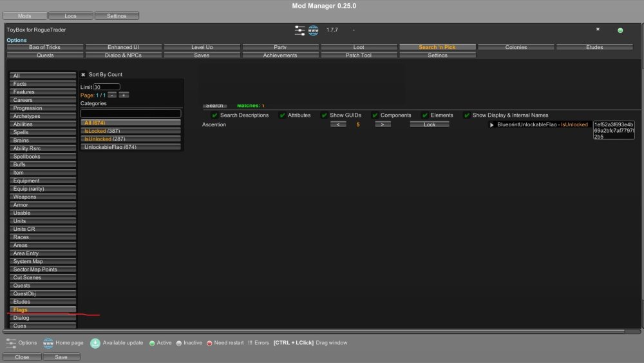Click the Home page globe icon in legend
Image resolution: width=644 pixels, height=363 pixels.
[48, 343]
